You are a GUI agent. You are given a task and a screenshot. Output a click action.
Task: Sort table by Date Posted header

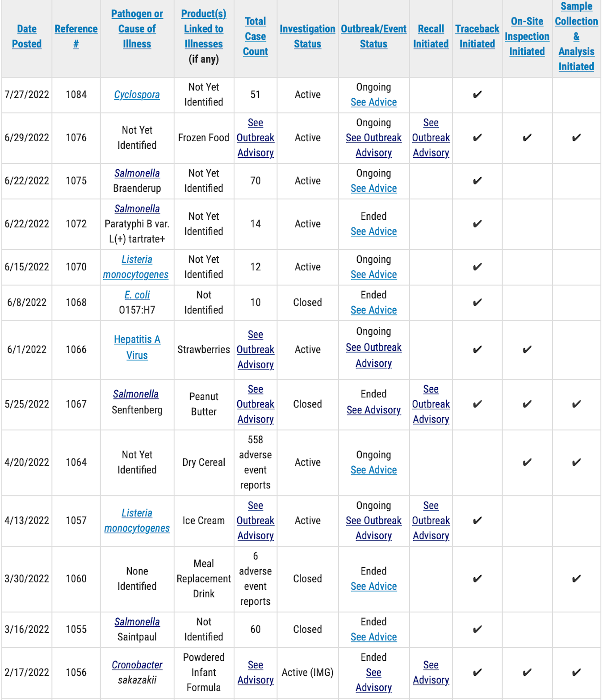tap(27, 36)
